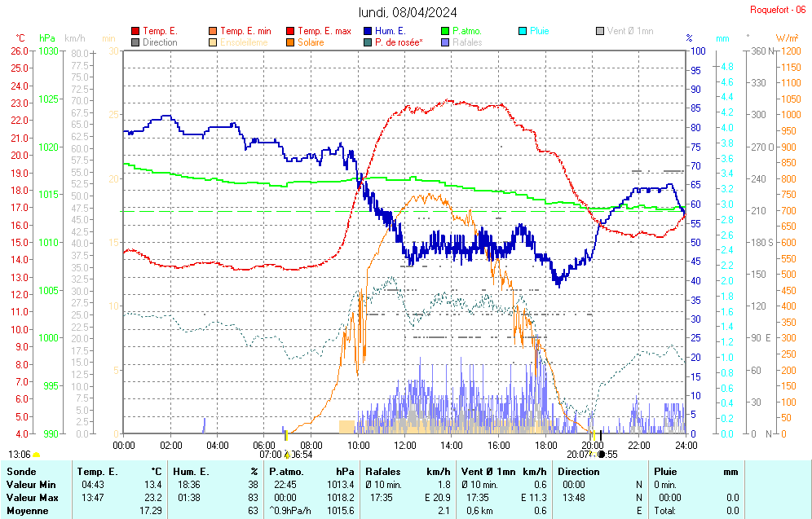Click the 'W/m²' axis unit label
Image resolution: width=812 pixels, height=519 pixels.
[x=787, y=38]
